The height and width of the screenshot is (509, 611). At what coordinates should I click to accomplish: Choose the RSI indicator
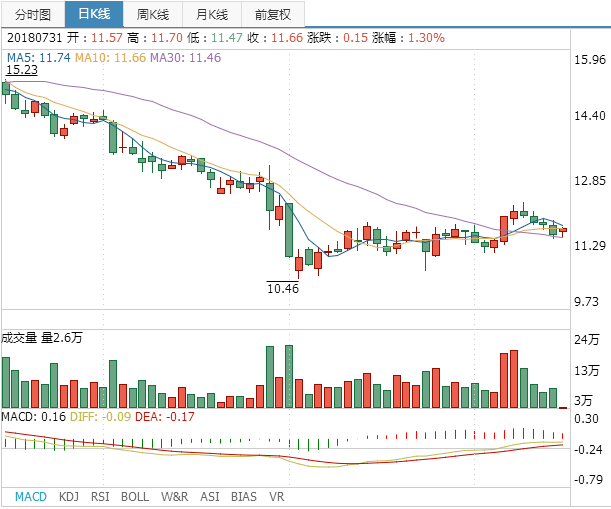point(100,497)
